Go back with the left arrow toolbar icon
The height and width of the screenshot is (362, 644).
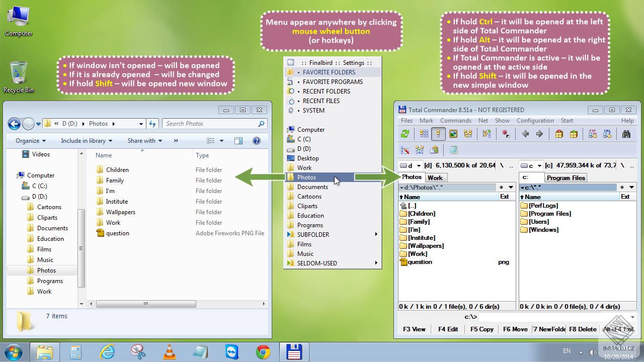click(525, 134)
